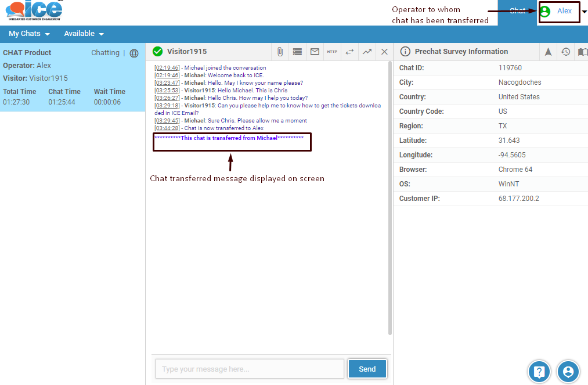
Task: Expand the Alex user menu arrow
Action: 584,12
